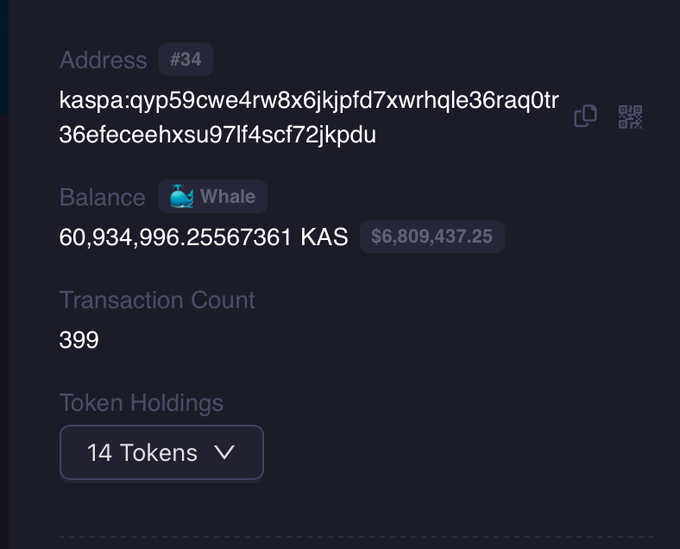Click the whale emoji icon
The height and width of the screenshot is (549, 680).
(x=181, y=197)
